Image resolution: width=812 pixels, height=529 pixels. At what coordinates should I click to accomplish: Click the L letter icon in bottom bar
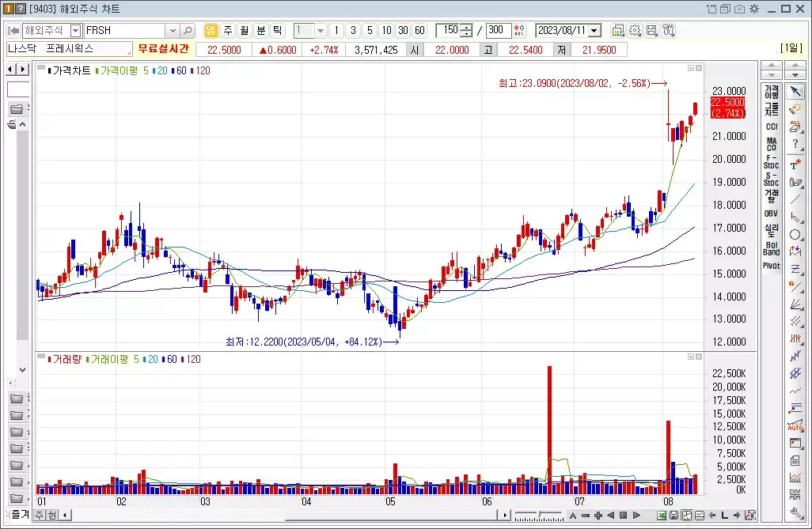coord(724,515)
